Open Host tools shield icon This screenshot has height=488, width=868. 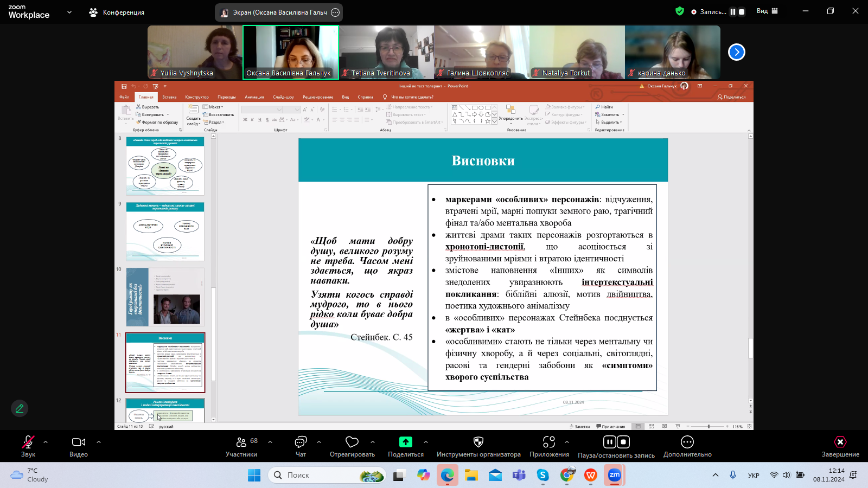pos(478,442)
